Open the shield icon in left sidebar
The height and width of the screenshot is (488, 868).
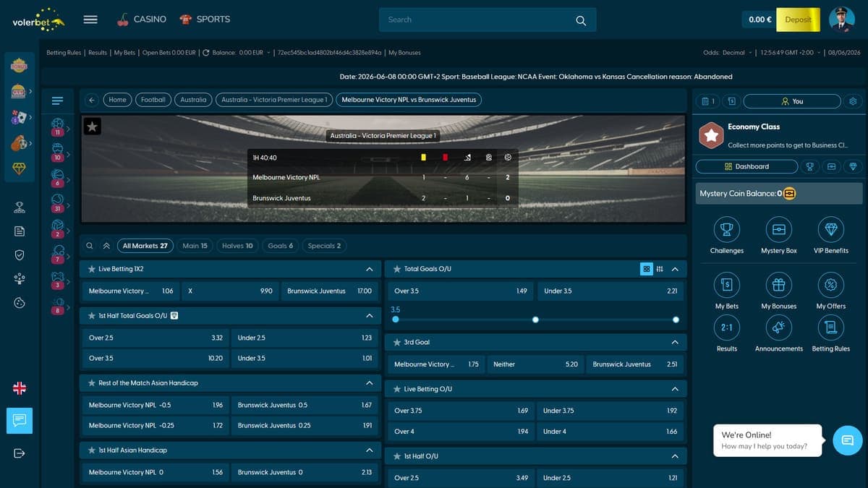pos(20,254)
